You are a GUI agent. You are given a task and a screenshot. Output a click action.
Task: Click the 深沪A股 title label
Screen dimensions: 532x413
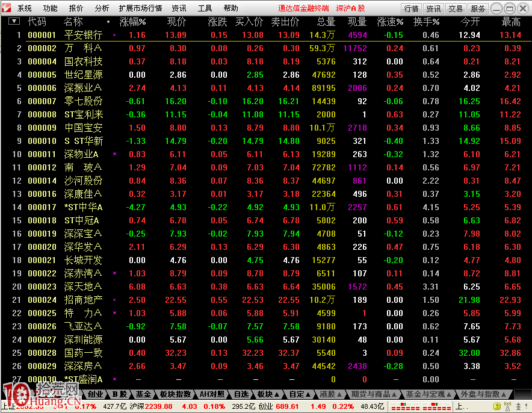[x=350, y=8]
